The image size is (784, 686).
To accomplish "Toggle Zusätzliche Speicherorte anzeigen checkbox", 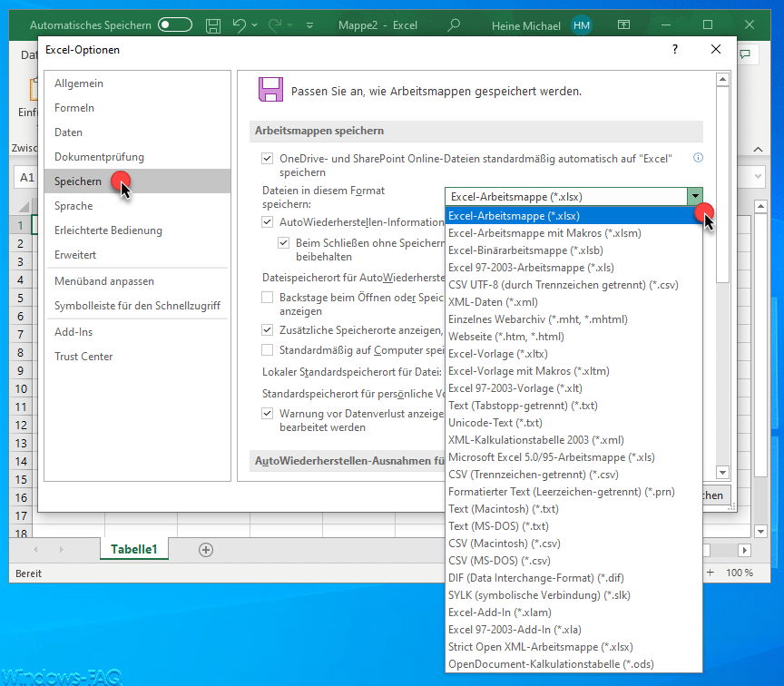I will click(x=268, y=329).
